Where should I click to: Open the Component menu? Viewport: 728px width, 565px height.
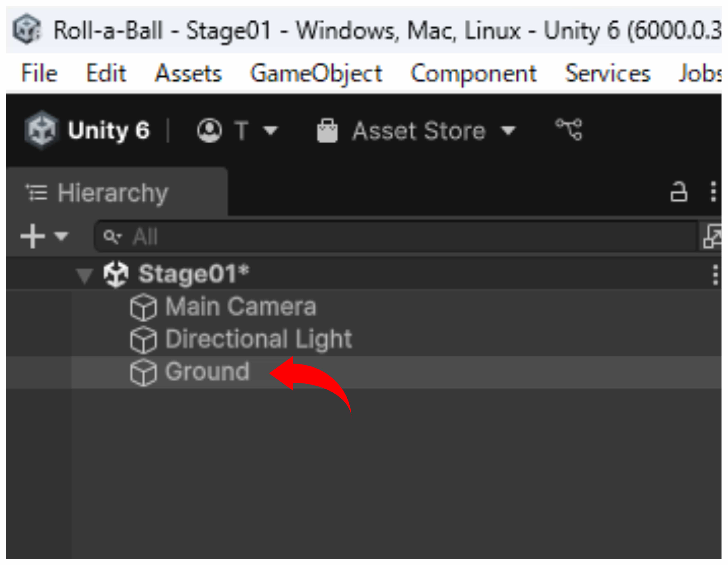pyautogui.click(x=473, y=73)
